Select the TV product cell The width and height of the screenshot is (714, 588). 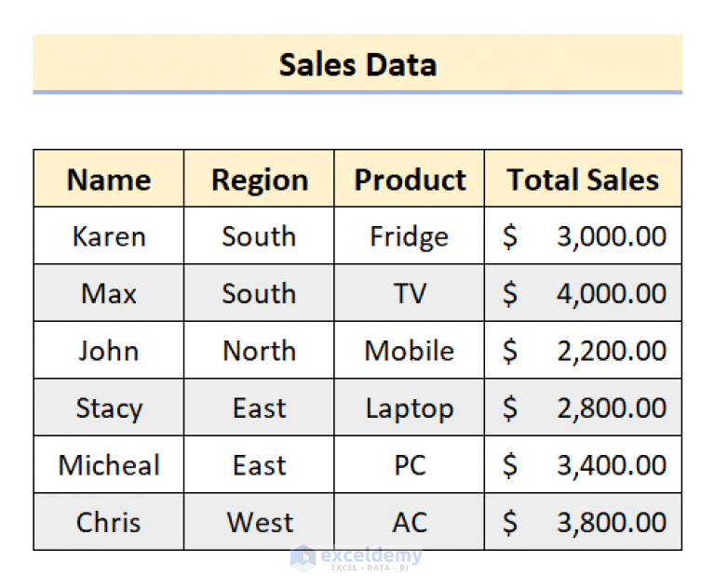(x=410, y=293)
